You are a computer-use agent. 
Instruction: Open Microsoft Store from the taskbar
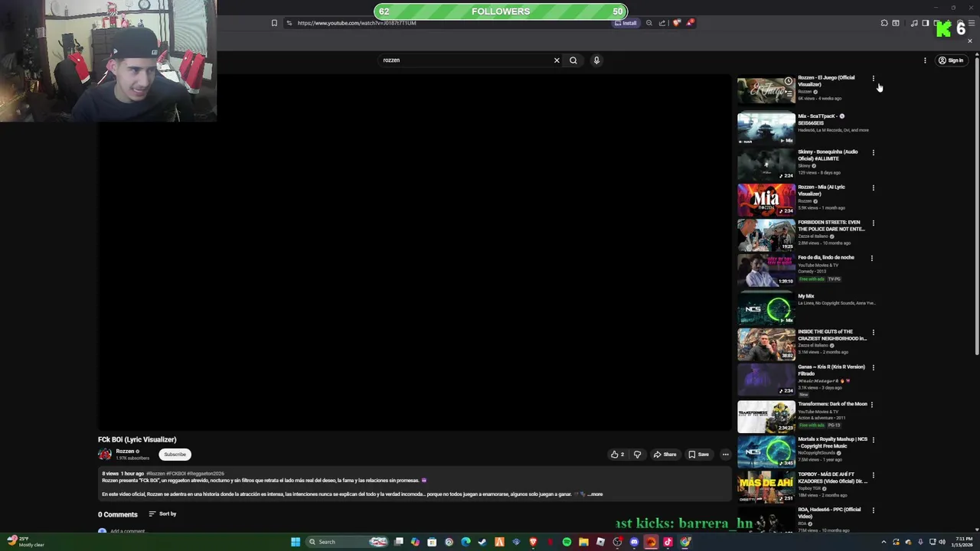point(432,542)
